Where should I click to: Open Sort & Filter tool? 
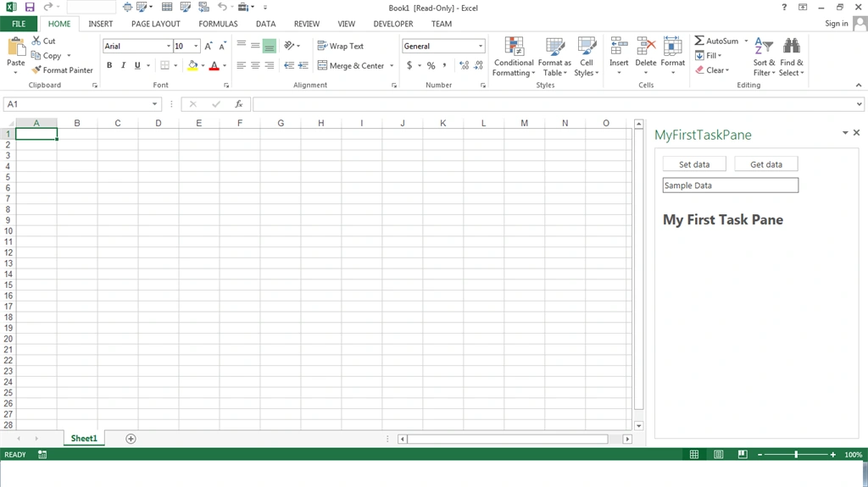[x=764, y=57]
